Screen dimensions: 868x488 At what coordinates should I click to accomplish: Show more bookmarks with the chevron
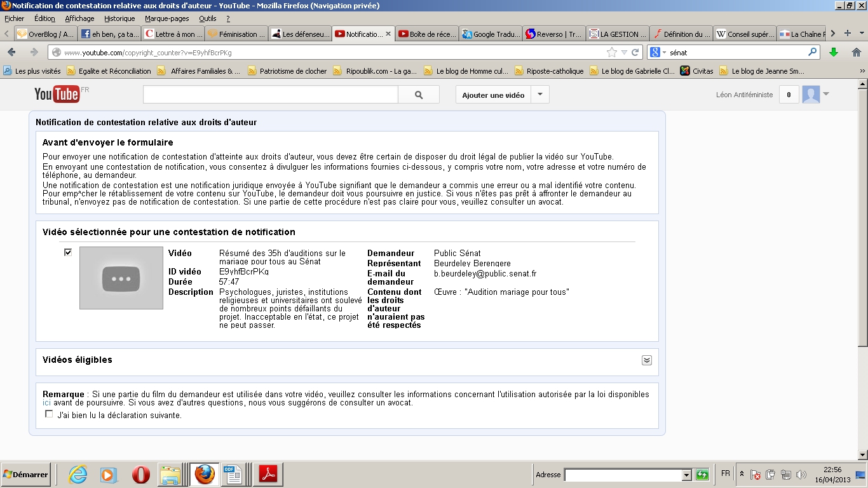[862, 71]
